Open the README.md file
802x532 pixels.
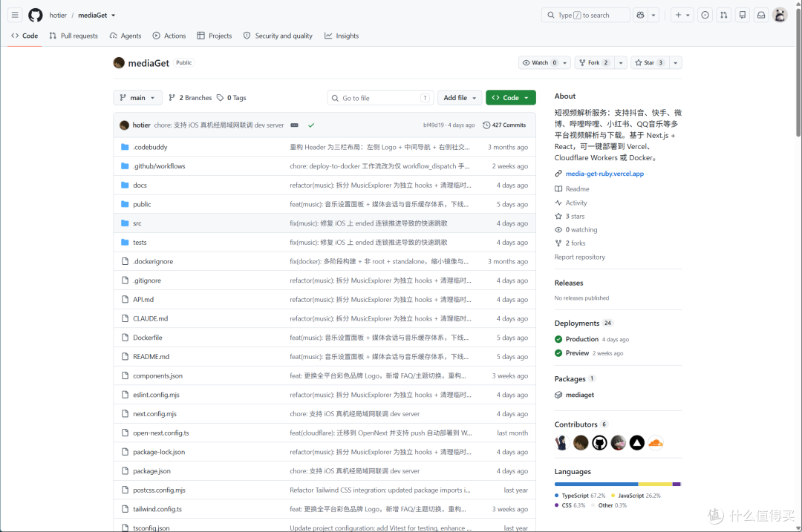click(x=151, y=357)
